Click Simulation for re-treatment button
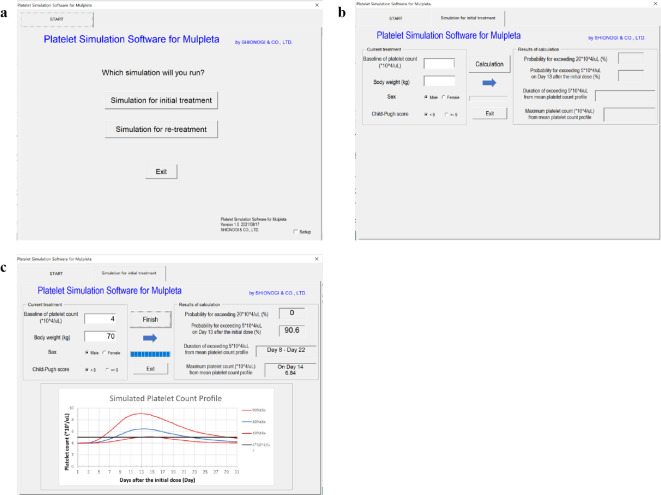 [x=161, y=129]
